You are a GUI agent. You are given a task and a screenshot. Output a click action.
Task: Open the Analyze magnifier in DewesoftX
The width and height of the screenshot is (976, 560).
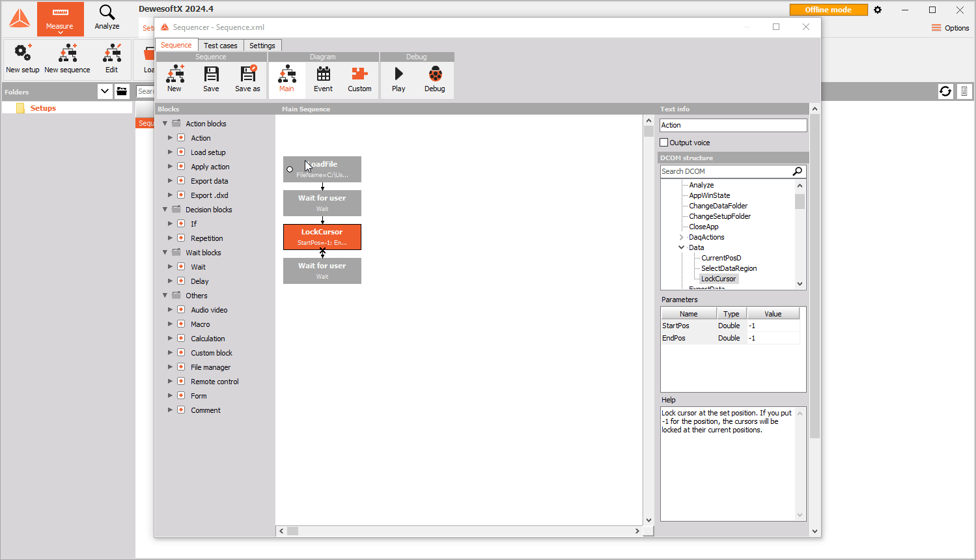107,12
